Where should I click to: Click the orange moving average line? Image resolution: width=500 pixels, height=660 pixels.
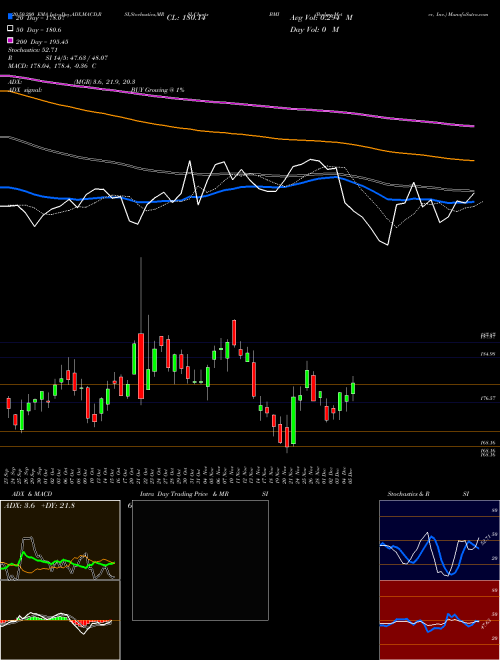[x=236, y=134]
